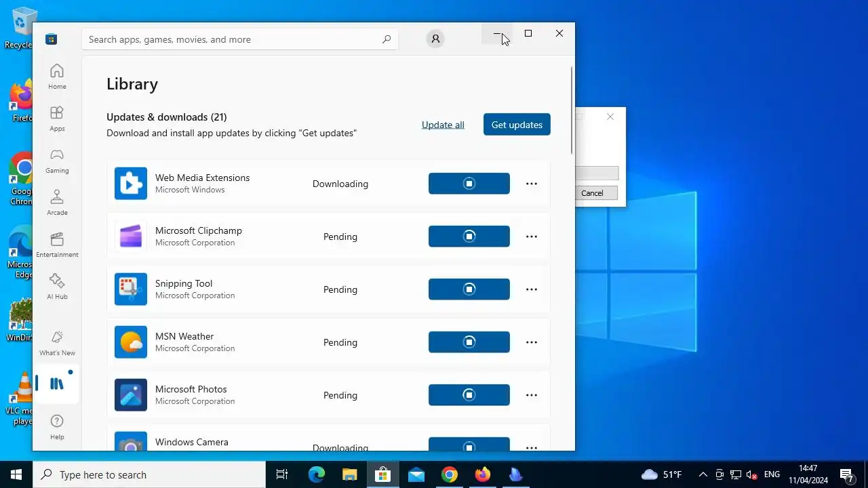The image size is (868, 488).
Task: Close the background dialog window
Action: point(610,117)
